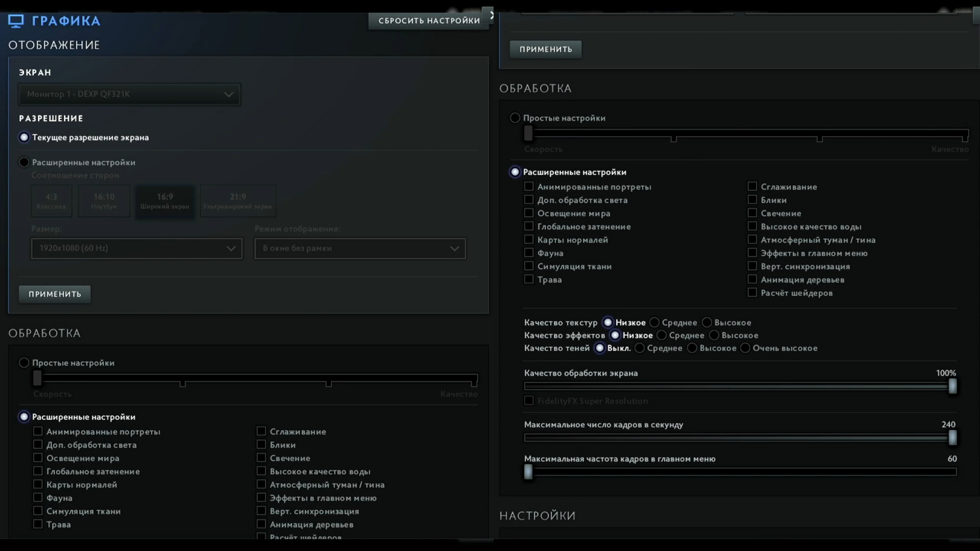Tick the Расчёт шейдеров checkbox on right

(x=752, y=293)
